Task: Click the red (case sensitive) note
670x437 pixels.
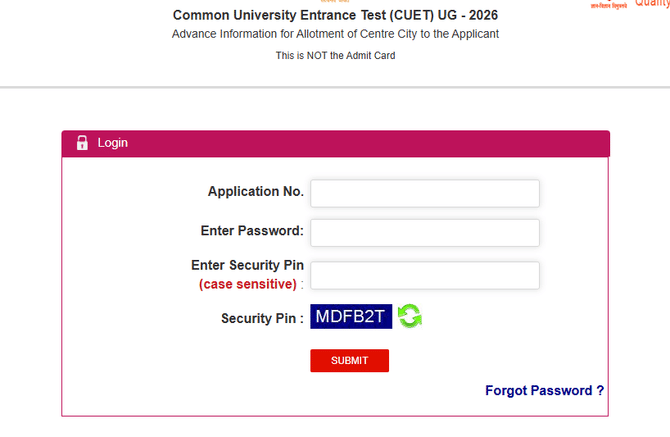Action: click(x=248, y=284)
